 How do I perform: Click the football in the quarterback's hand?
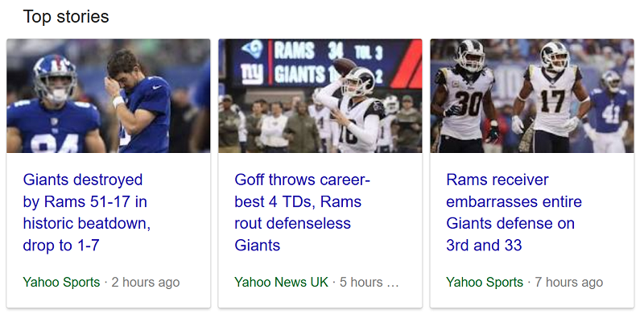click(344, 66)
